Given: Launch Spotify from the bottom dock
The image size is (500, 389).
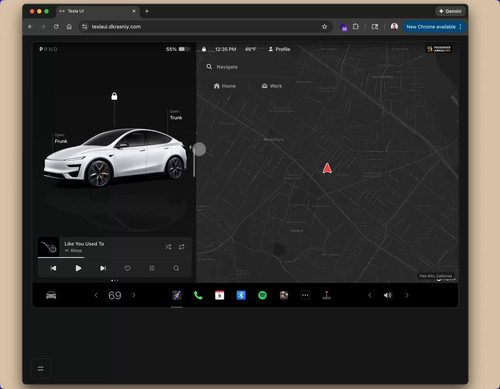Looking at the screenshot, I should (262, 295).
